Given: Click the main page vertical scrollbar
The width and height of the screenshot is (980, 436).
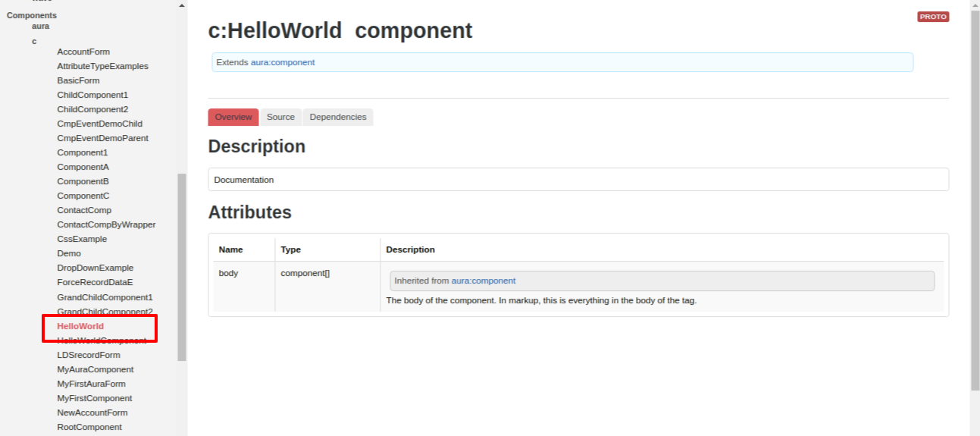Looking at the screenshot, I should coord(974,197).
